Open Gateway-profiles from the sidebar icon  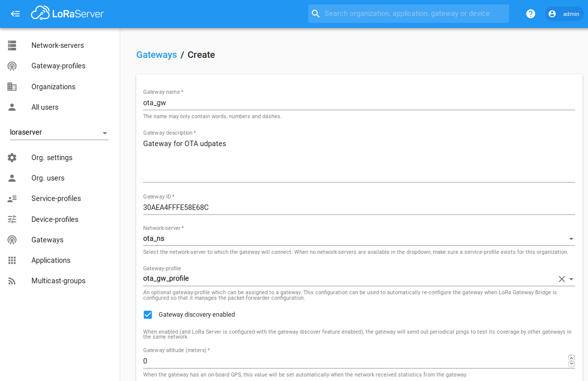(x=11, y=65)
